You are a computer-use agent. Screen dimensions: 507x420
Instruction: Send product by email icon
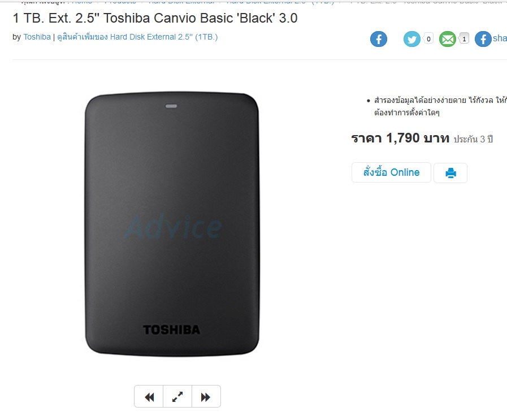coord(448,39)
